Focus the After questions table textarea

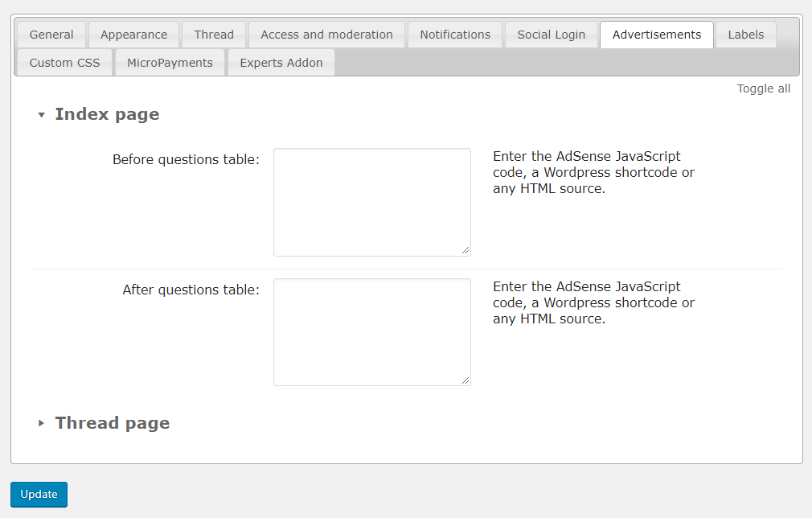(x=371, y=331)
